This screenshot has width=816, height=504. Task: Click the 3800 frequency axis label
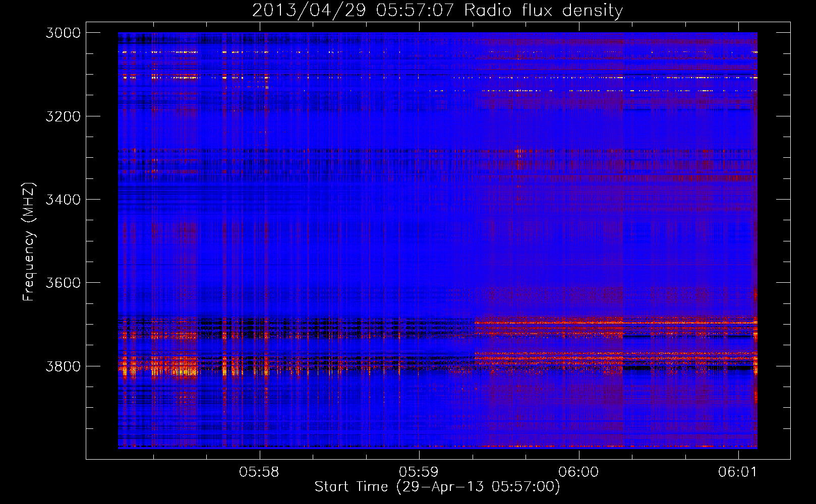coord(63,366)
